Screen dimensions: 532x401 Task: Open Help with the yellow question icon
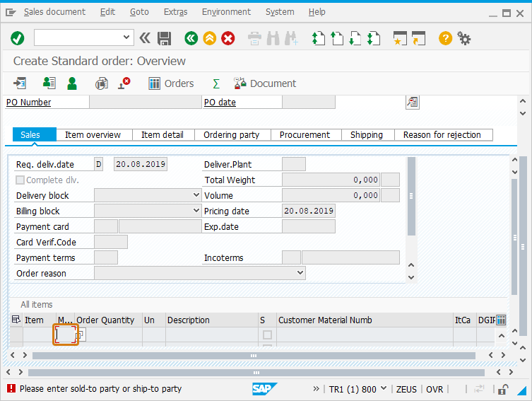pos(446,38)
